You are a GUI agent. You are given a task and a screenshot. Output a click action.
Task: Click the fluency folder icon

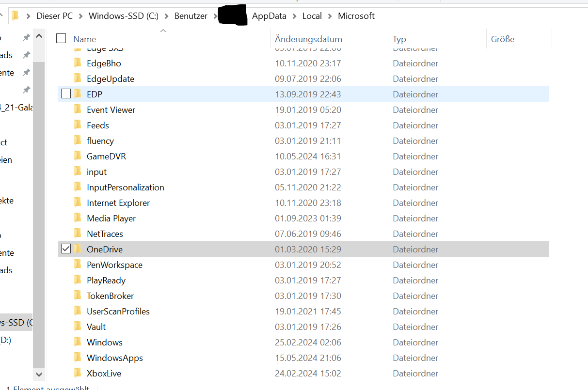tap(78, 140)
